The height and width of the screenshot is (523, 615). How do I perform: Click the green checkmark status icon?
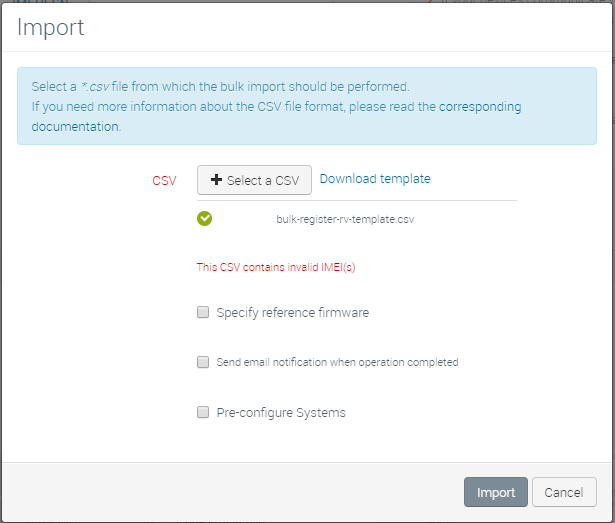coord(205,219)
